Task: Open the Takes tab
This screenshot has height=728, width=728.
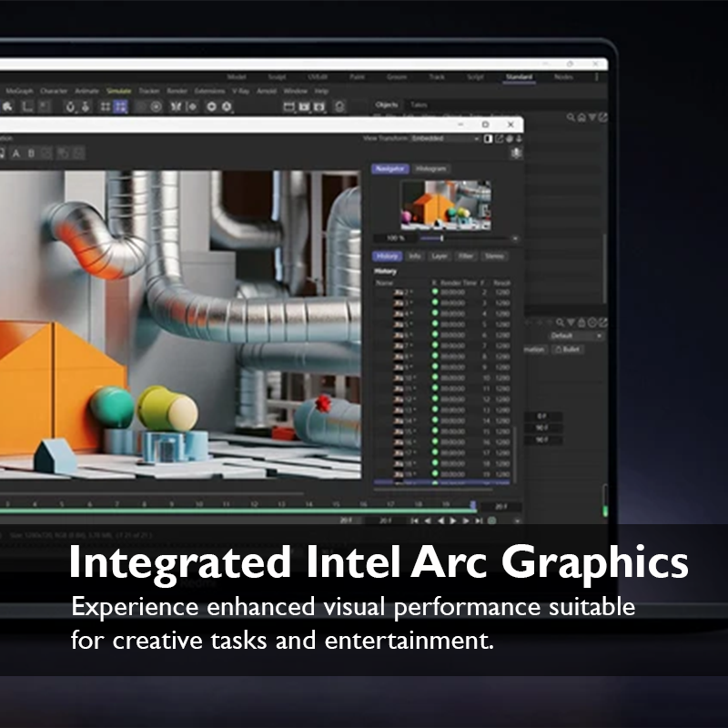Action: [419, 105]
